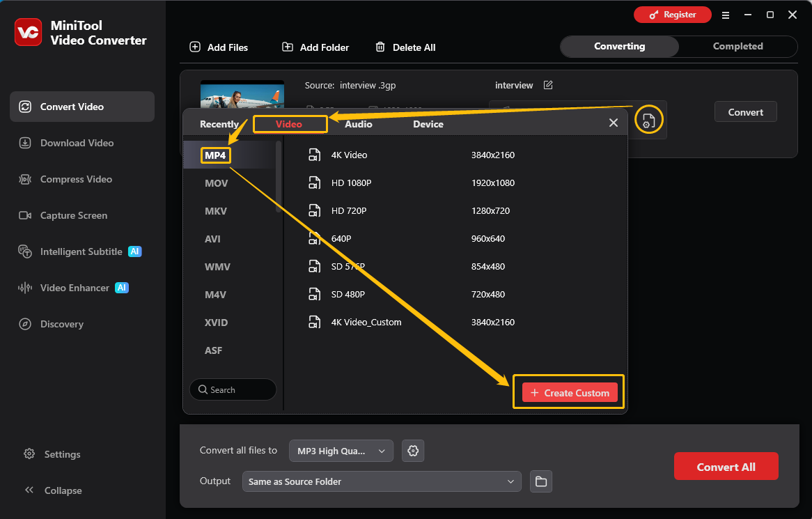Click HD 1080P preset icon
The width and height of the screenshot is (812, 519).
pos(314,183)
